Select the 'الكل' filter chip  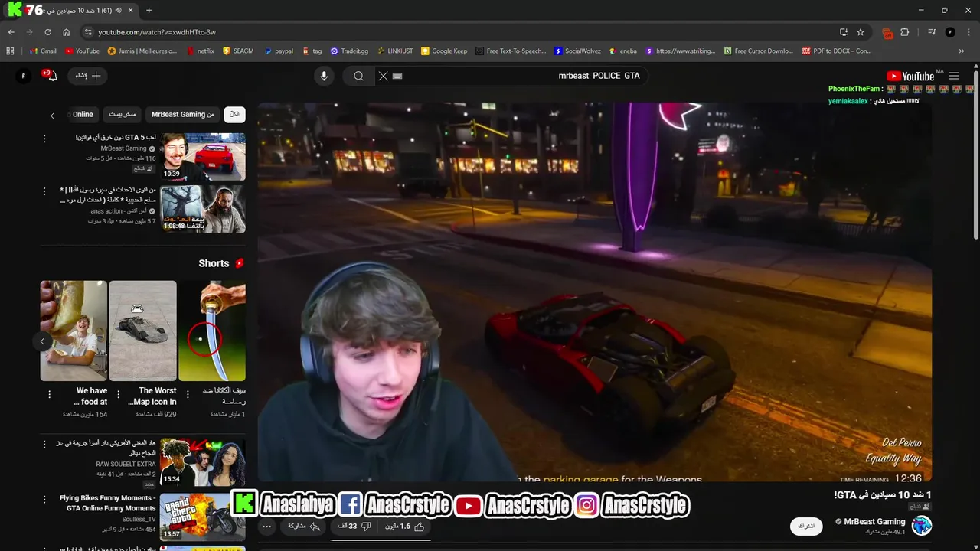(234, 115)
